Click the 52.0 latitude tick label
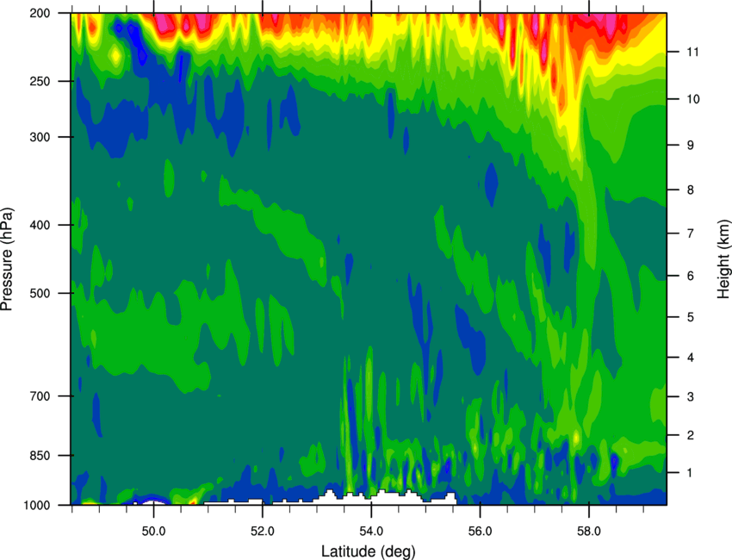This screenshot has width=732, height=560. [x=263, y=532]
